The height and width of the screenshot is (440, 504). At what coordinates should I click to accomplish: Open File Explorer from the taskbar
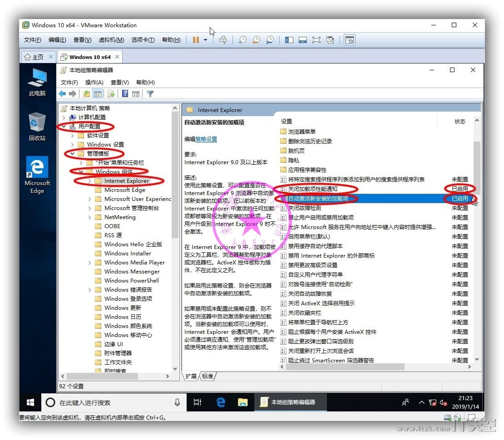(242, 402)
